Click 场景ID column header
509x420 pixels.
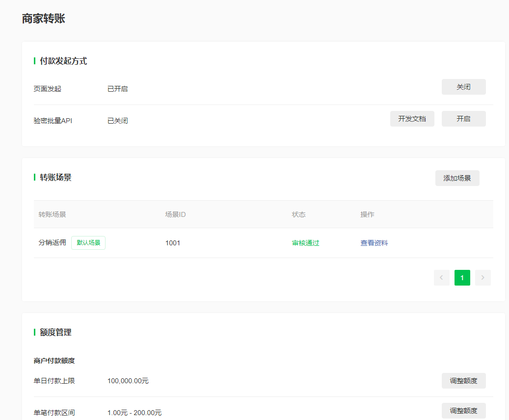175,214
